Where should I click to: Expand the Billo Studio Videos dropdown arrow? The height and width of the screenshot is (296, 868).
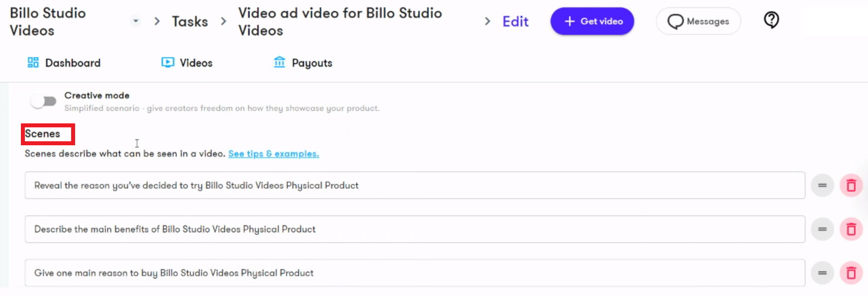pyautogui.click(x=135, y=21)
